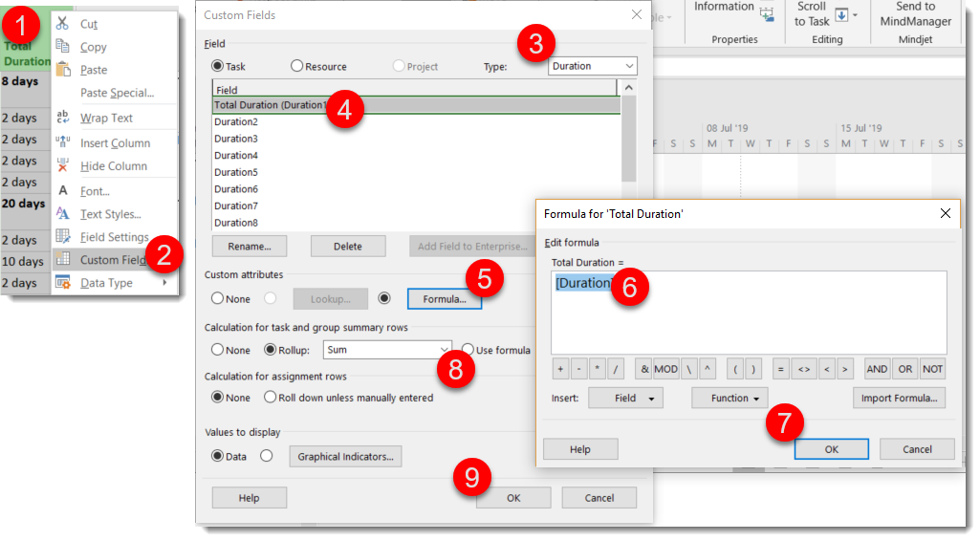Click the Copy icon in context menu
This screenshot has height=541, width=980.
[63, 47]
